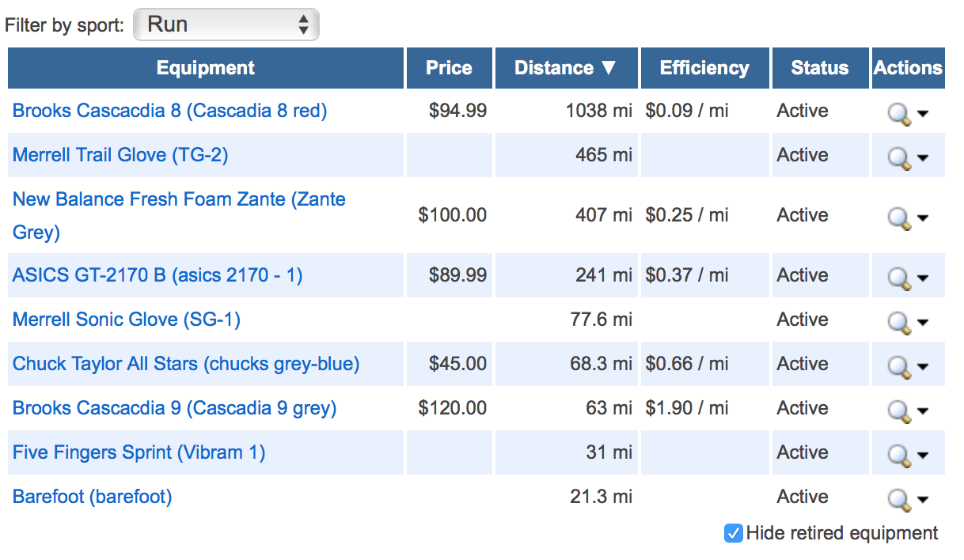Click magnifier icon for Barefoot row

coord(899,500)
